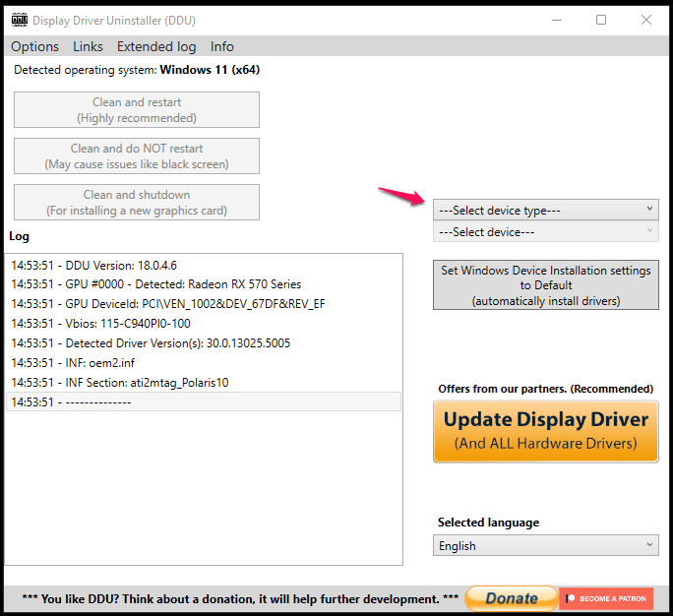Image resolution: width=673 pixels, height=616 pixels.
Task: Open the Selected language English dropdown
Action: point(545,546)
